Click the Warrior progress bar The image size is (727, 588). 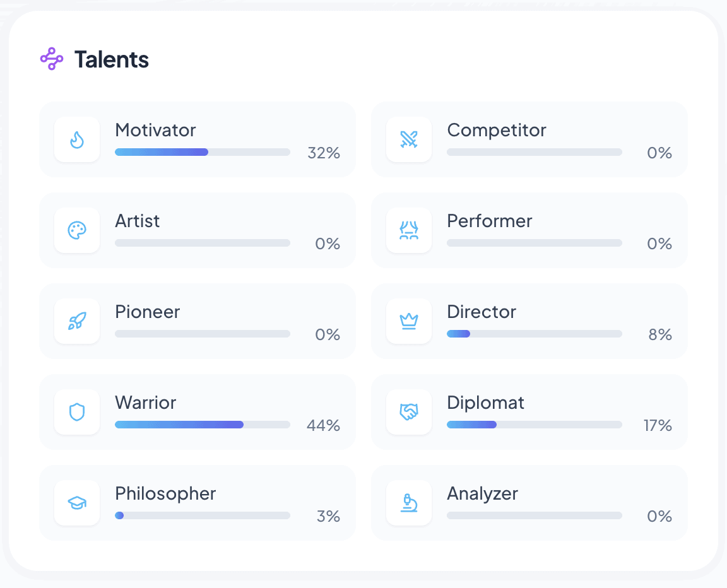point(202,425)
